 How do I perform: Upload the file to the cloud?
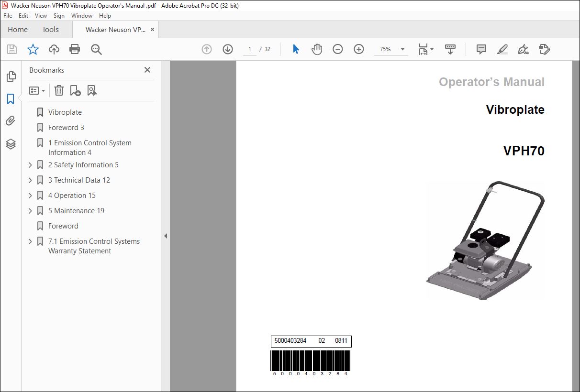click(x=54, y=49)
